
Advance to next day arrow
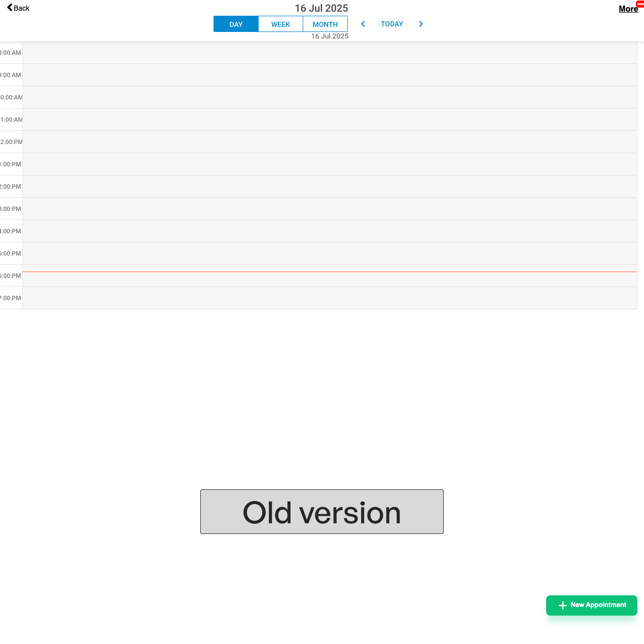coord(421,24)
